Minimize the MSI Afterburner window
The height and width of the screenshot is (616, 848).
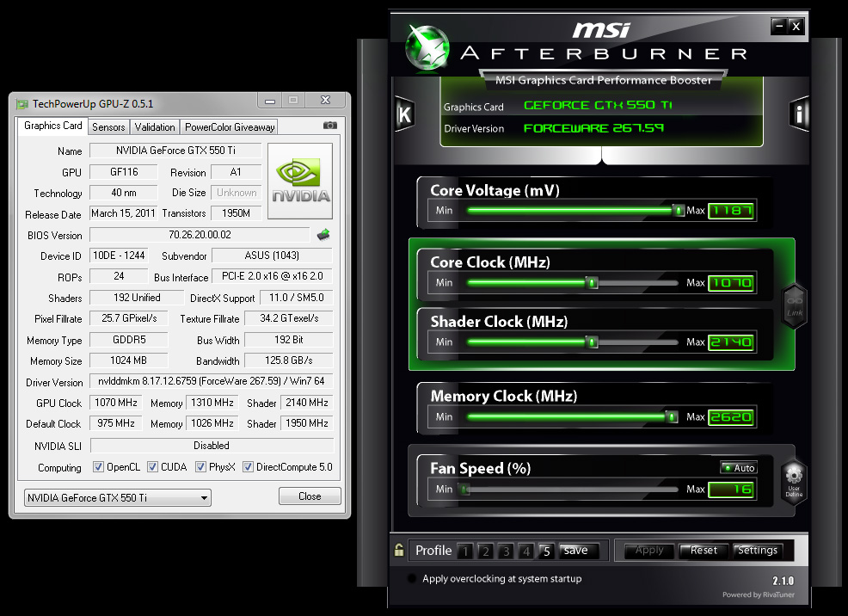pyautogui.click(x=779, y=26)
